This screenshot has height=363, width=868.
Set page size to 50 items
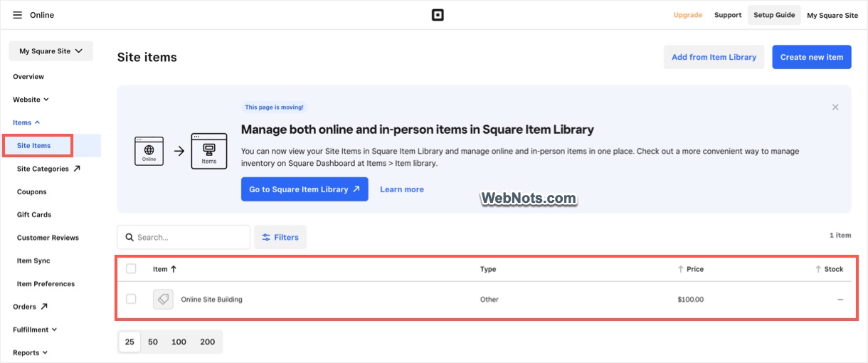(x=153, y=342)
